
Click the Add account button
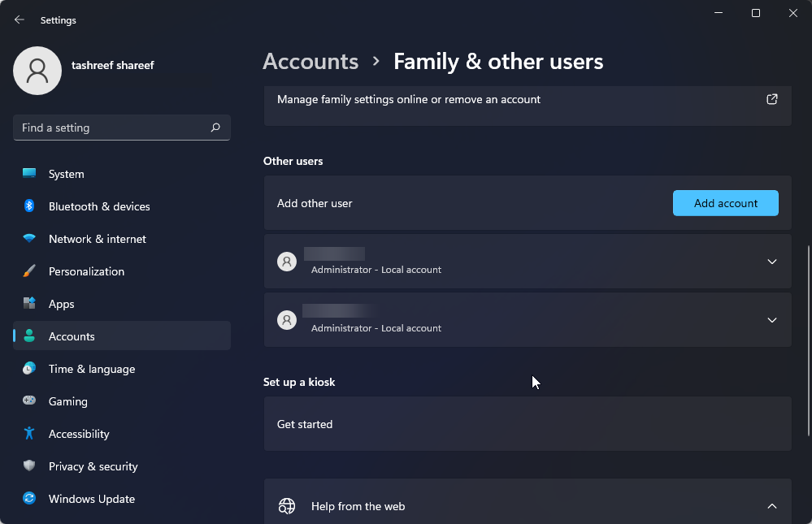point(725,203)
